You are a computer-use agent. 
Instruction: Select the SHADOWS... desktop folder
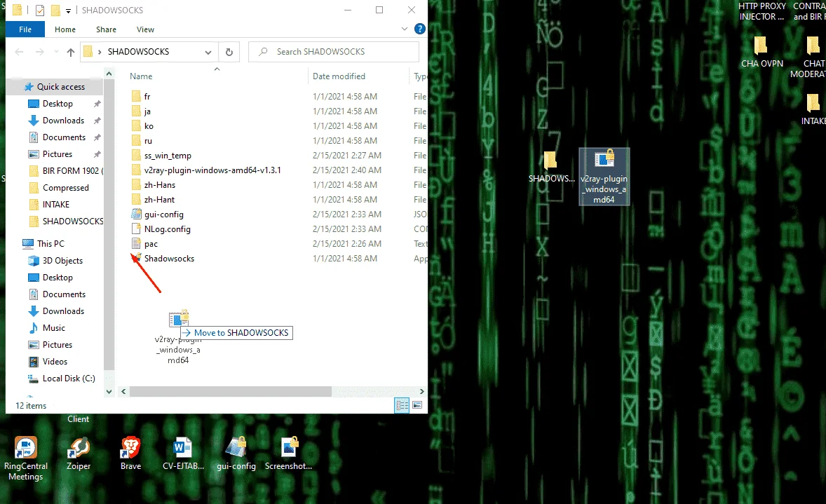(551, 167)
